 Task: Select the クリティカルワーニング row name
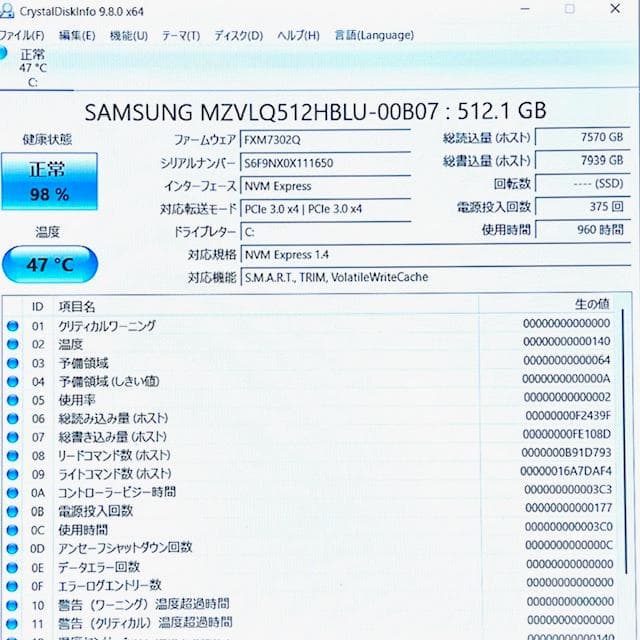107,326
